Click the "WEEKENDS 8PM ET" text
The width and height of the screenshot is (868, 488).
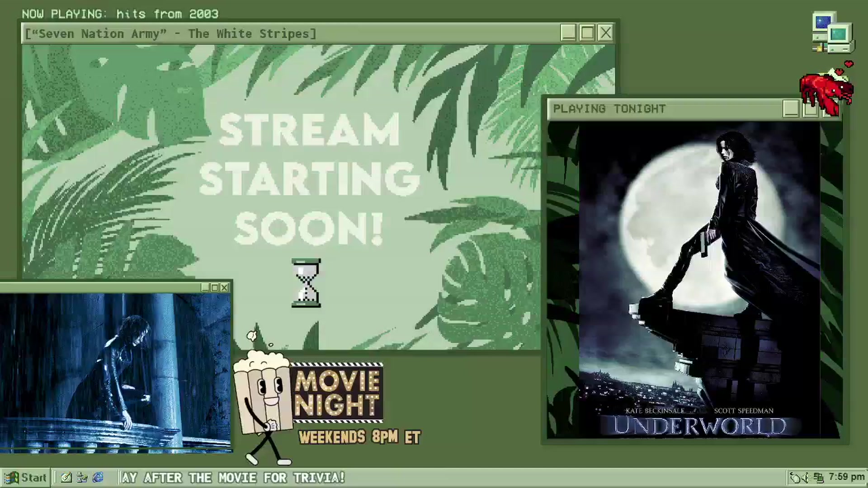click(x=359, y=437)
